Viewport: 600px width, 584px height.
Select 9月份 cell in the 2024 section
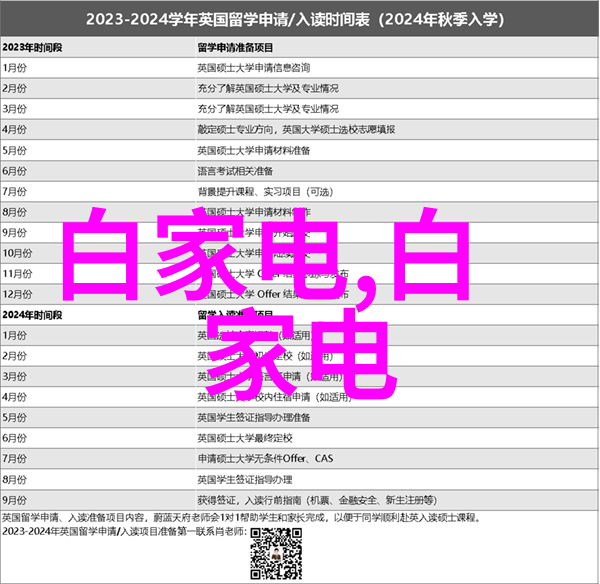click(16, 502)
